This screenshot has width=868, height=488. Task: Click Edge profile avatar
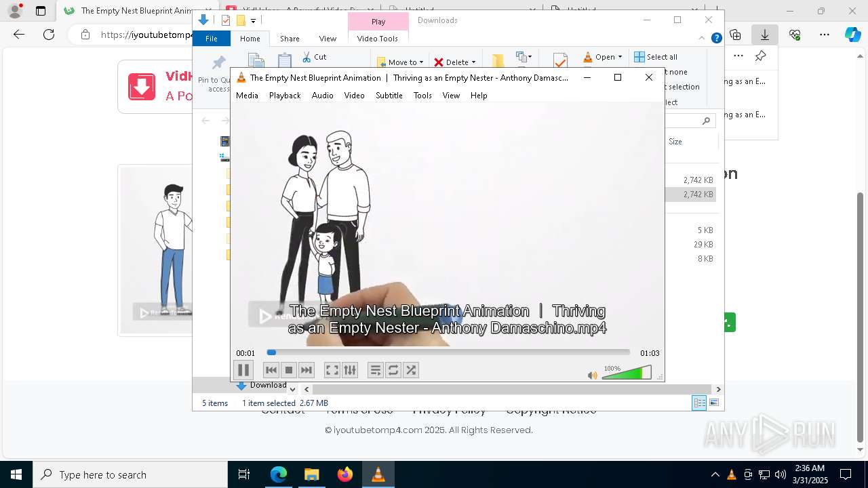[14, 11]
